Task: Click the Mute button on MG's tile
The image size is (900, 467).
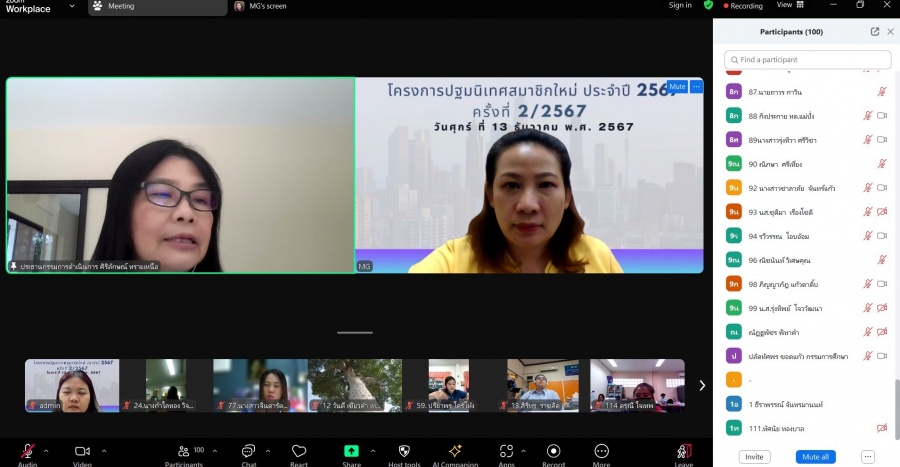Action: (677, 87)
